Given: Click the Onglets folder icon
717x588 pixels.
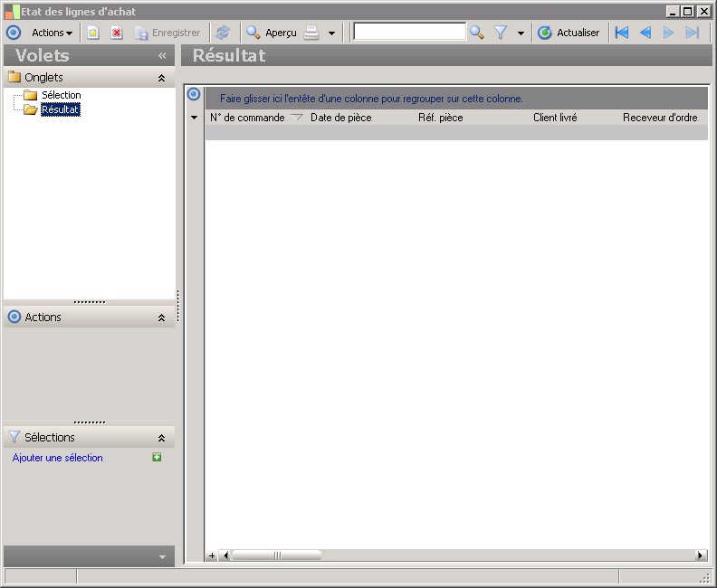Looking at the screenshot, I should [14, 77].
